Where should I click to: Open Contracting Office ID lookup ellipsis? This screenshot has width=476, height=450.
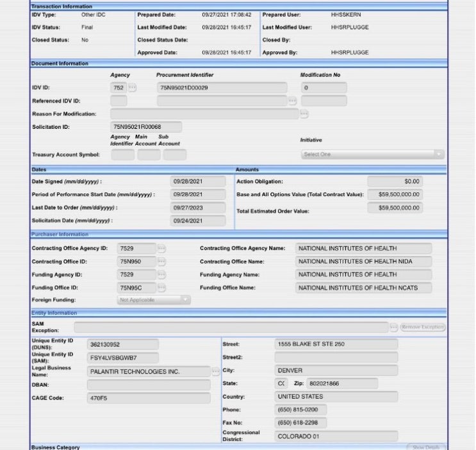coord(161,262)
